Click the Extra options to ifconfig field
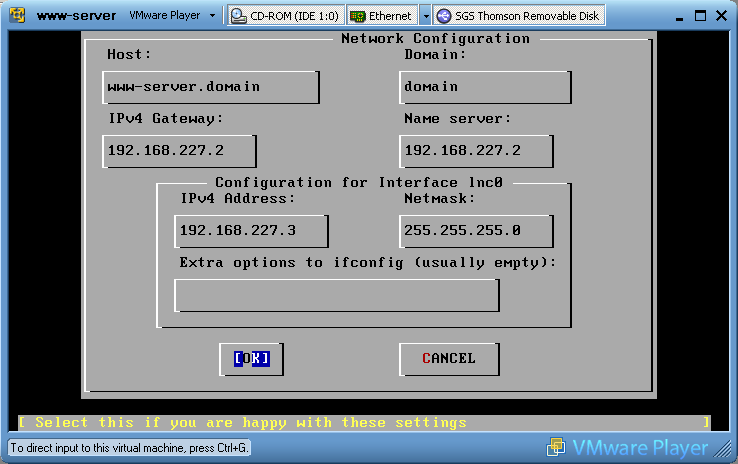The image size is (738, 464). point(337,295)
